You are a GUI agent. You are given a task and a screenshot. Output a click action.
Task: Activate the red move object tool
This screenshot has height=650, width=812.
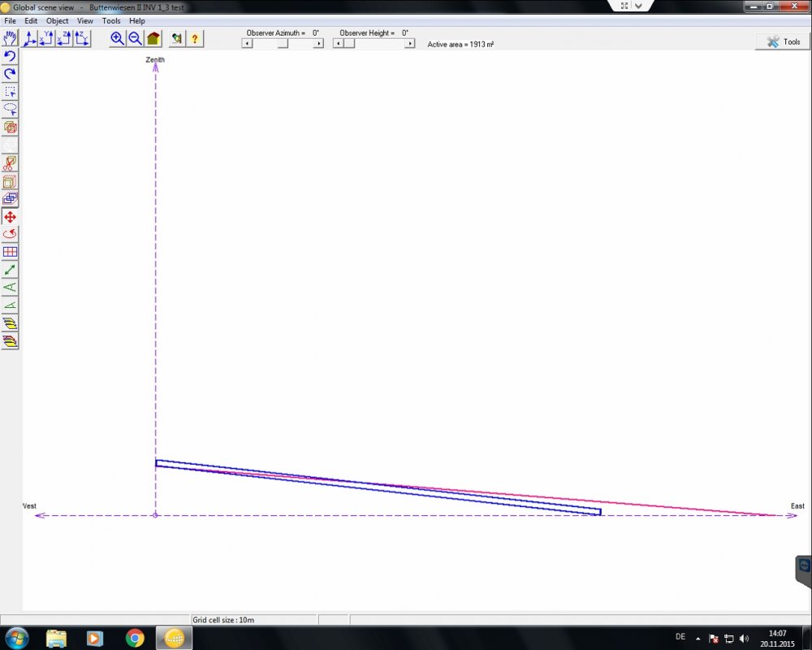pos(10,217)
